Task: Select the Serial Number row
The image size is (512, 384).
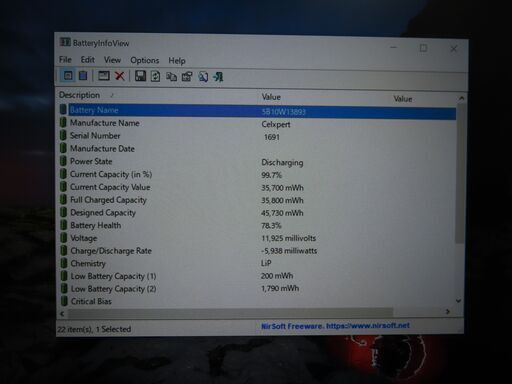Action: click(257, 136)
